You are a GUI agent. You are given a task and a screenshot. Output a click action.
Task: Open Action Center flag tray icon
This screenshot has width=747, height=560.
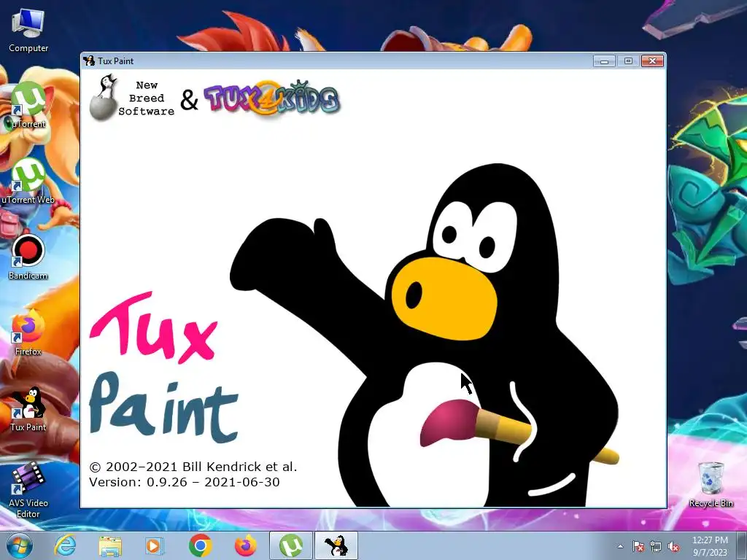pos(638,547)
